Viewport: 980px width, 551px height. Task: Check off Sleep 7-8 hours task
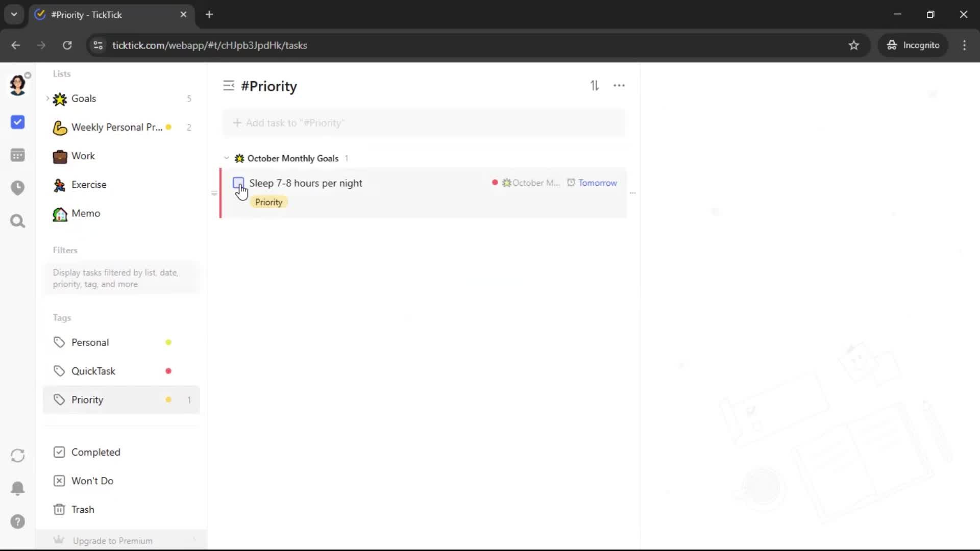click(238, 183)
